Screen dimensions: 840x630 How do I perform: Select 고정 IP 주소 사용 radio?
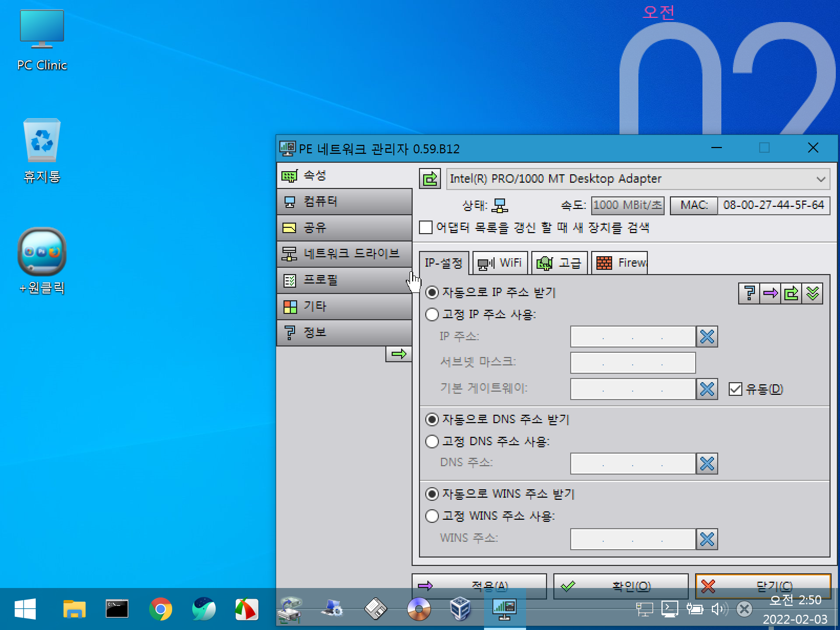pyautogui.click(x=432, y=314)
